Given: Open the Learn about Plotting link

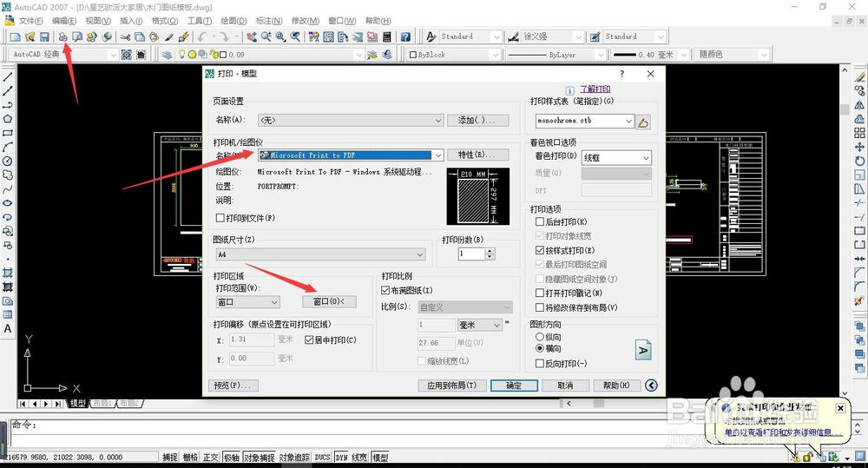Looking at the screenshot, I should [x=595, y=89].
